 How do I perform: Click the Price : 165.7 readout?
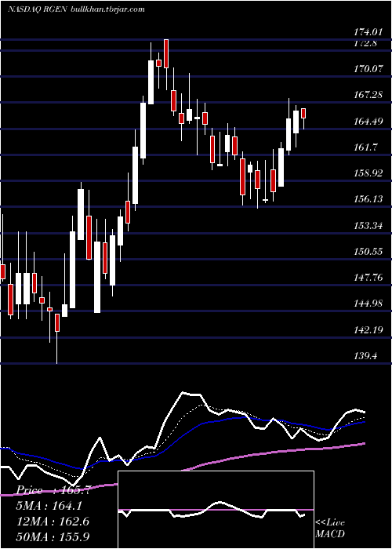(x=54, y=490)
